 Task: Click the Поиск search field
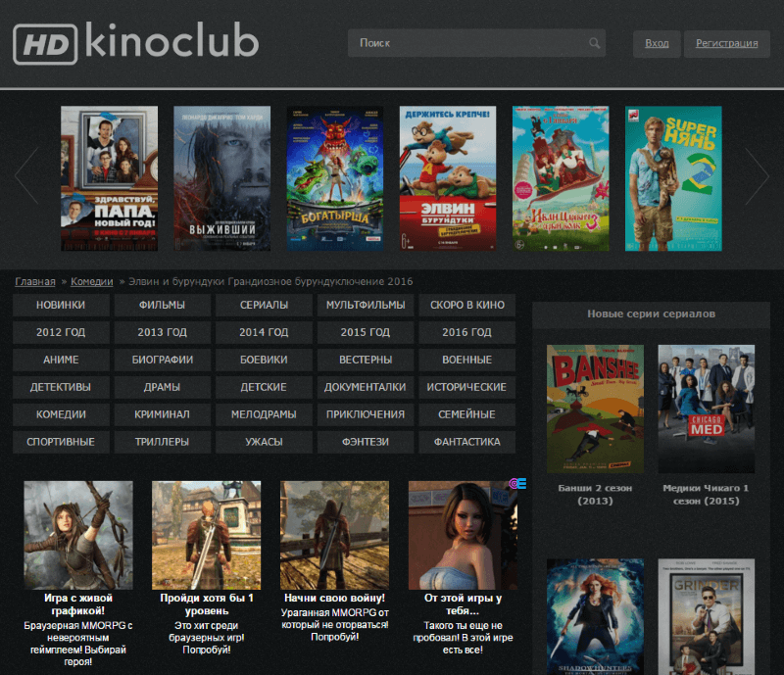[x=476, y=43]
